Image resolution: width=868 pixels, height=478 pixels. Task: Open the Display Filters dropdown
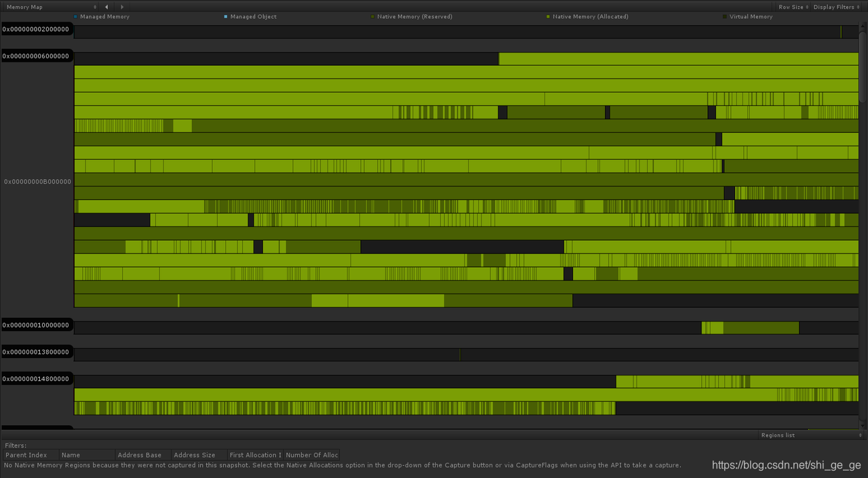[836, 7]
